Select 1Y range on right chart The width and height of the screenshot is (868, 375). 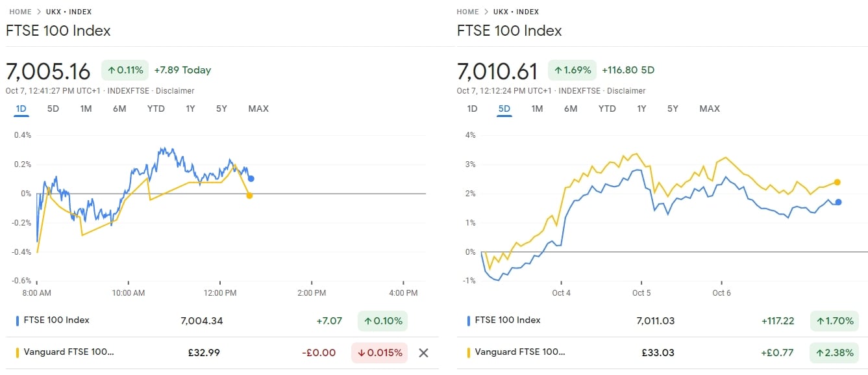click(641, 109)
